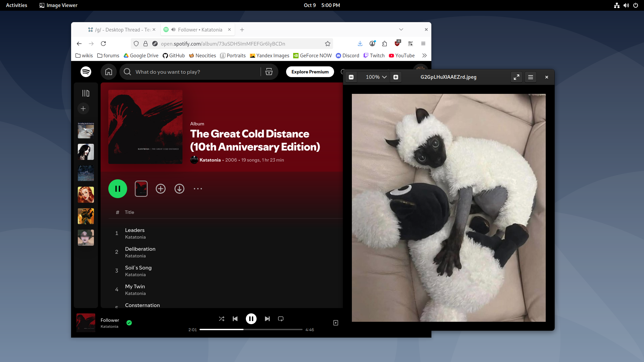The width and height of the screenshot is (644, 362).
Task: Click the Explore Premium button
Action: [310, 72]
